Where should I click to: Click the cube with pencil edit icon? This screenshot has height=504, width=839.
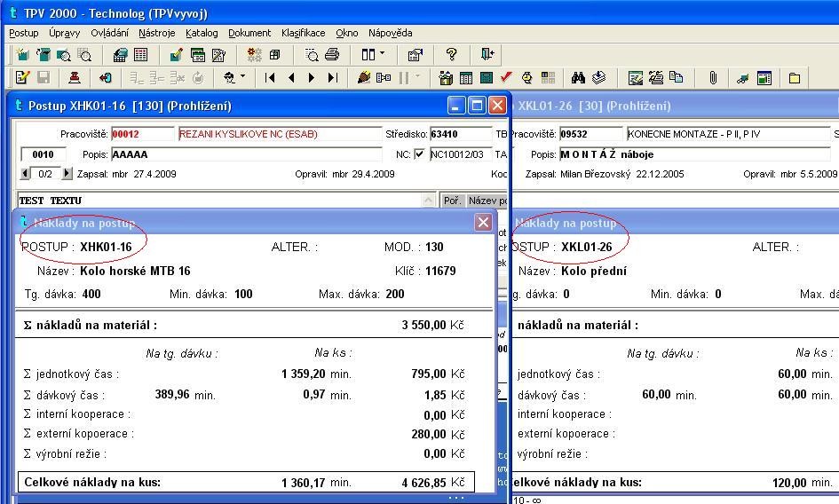[x=176, y=55]
